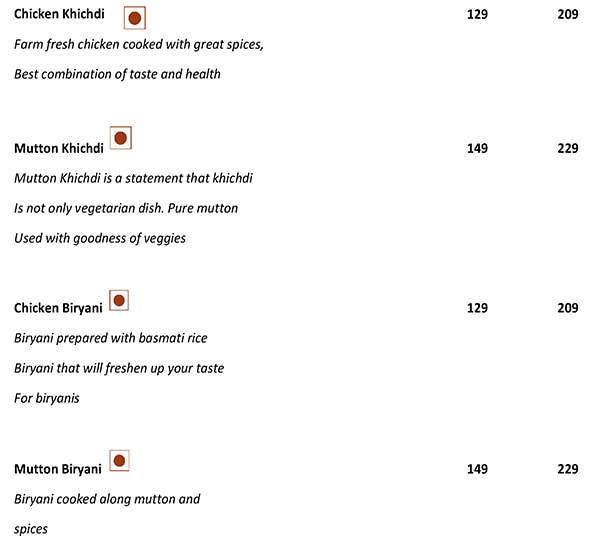Click the non-veg icon beside Chicken Biryani
600x559 pixels.
tap(119, 300)
